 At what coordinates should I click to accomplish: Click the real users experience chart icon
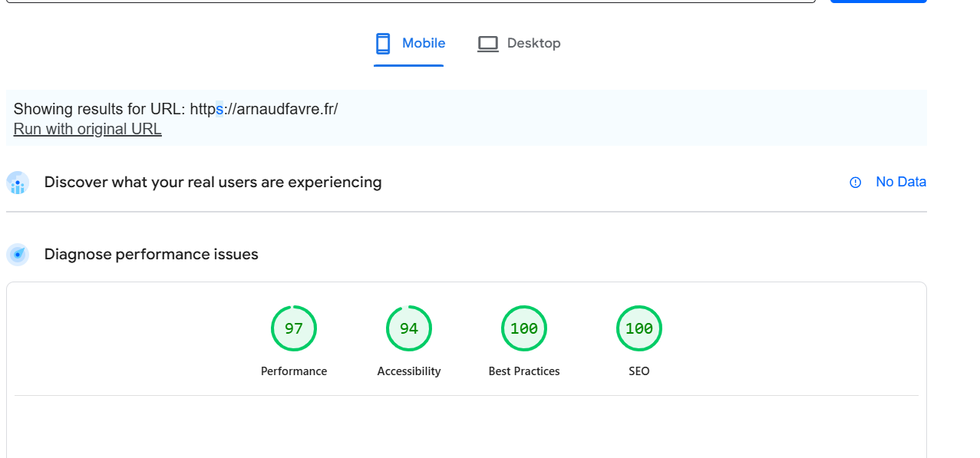(x=18, y=183)
